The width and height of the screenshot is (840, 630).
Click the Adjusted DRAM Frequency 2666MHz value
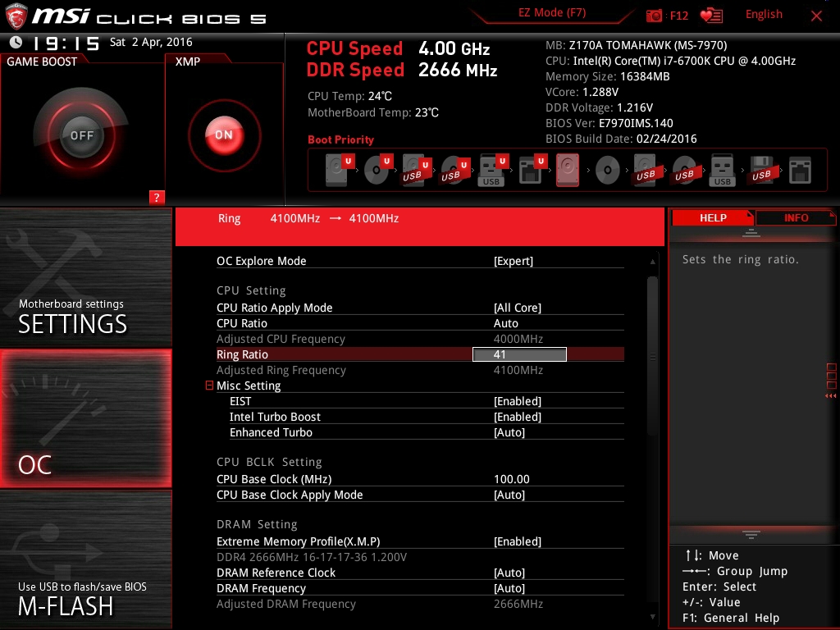pos(518,604)
